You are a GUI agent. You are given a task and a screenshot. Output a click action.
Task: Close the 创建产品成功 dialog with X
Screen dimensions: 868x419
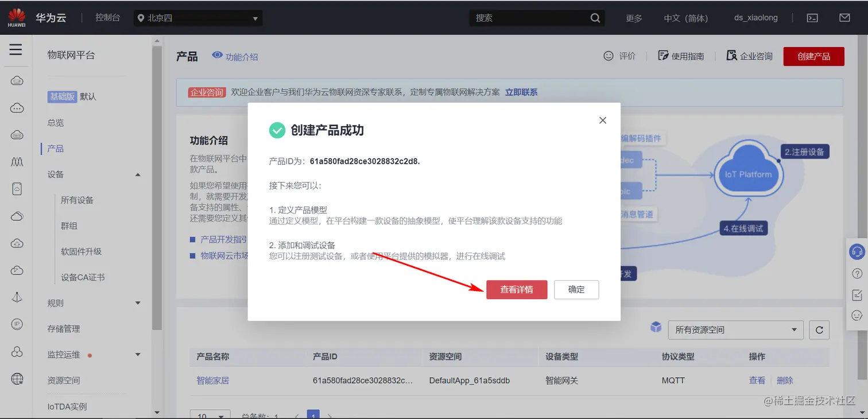pyautogui.click(x=602, y=120)
